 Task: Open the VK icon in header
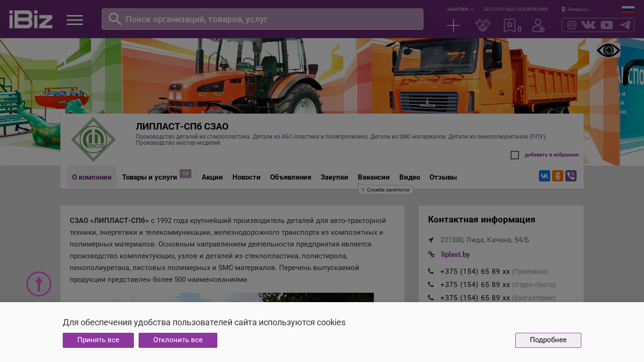(x=588, y=25)
